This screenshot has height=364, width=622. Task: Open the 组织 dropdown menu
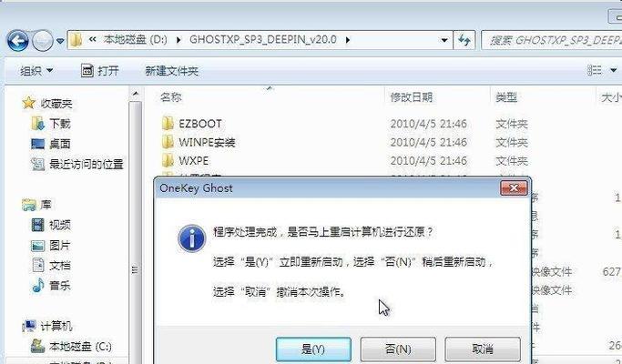point(36,71)
